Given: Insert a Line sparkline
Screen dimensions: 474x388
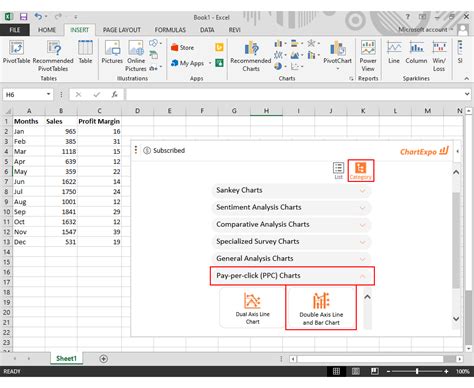Looking at the screenshot, I should click(x=394, y=52).
